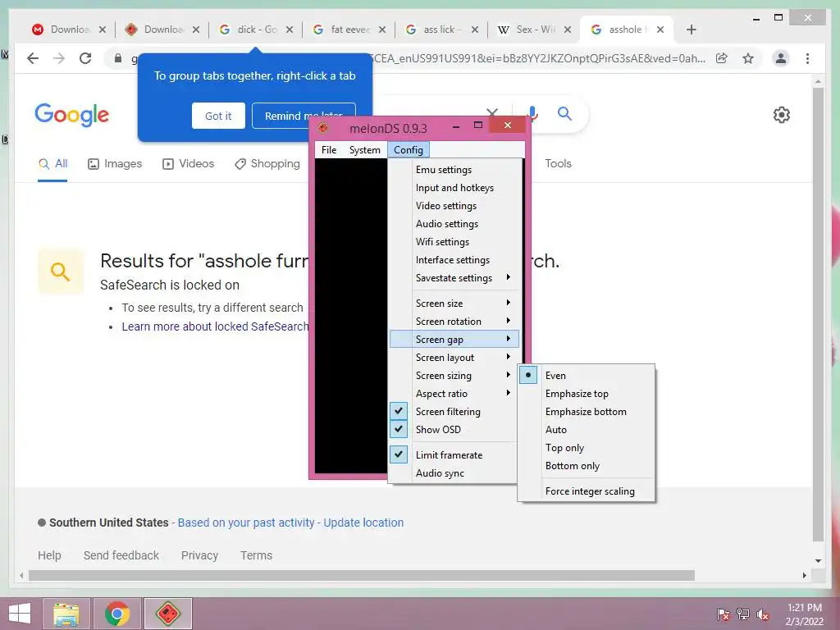
Task: Open the Chrome profile avatar
Action: coord(781,58)
